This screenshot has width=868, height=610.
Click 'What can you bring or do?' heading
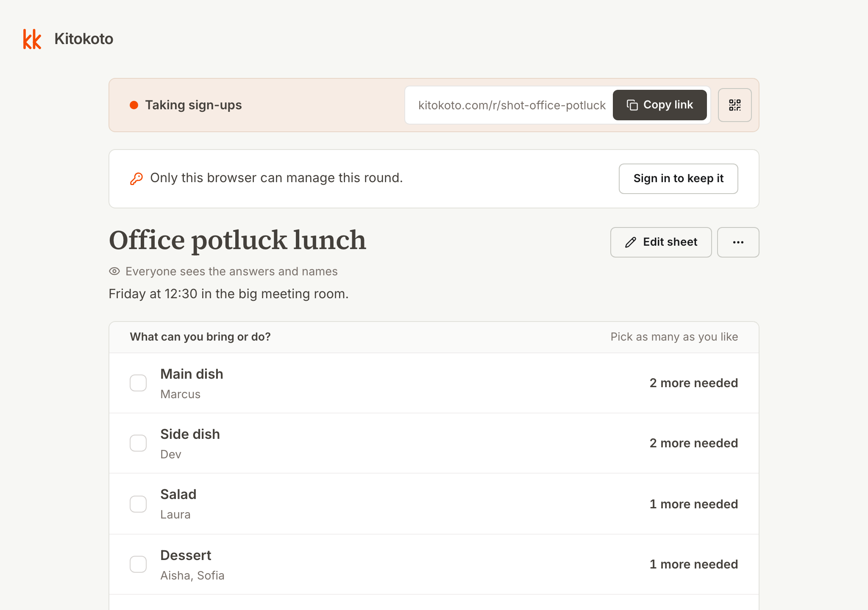[200, 337]
